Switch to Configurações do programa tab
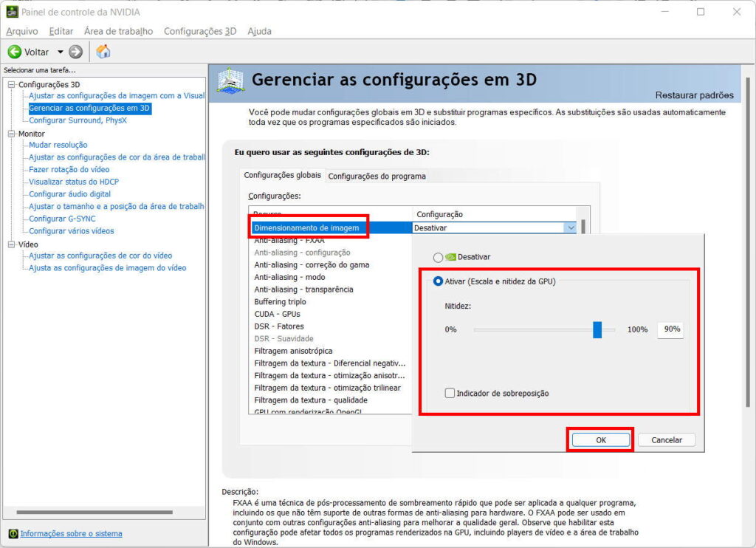This screenshot has height=548, width=756. [377, 176]
